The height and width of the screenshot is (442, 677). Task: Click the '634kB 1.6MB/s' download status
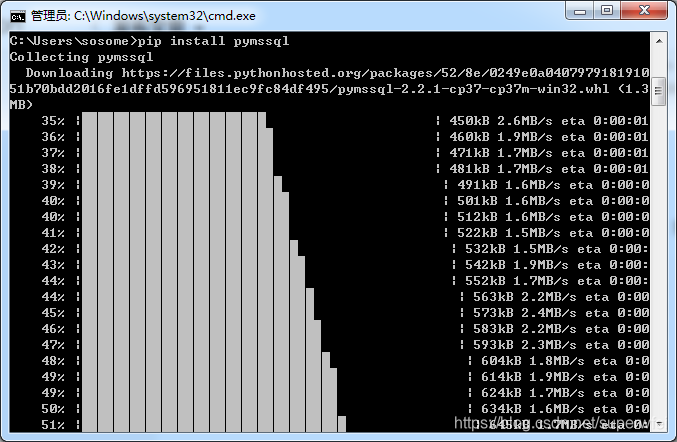point(533,408)
